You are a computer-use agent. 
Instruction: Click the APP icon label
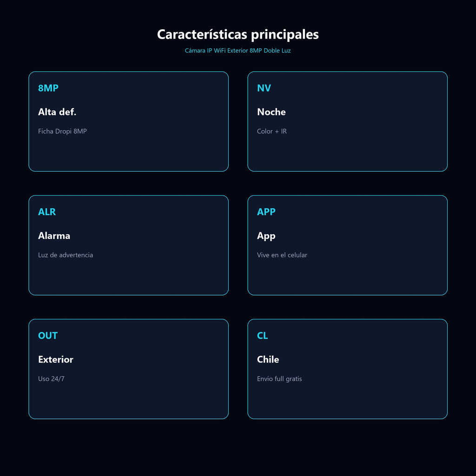point(266,212)
